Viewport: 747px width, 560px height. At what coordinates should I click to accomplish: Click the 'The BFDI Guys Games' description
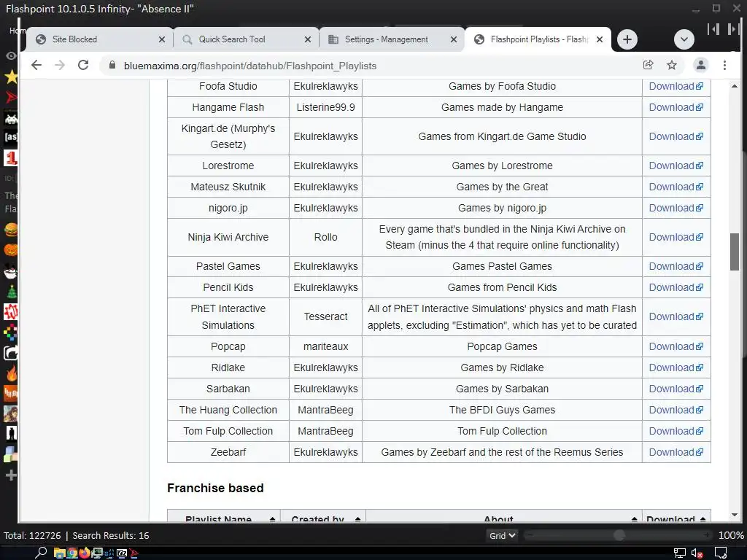click(502, 410)
